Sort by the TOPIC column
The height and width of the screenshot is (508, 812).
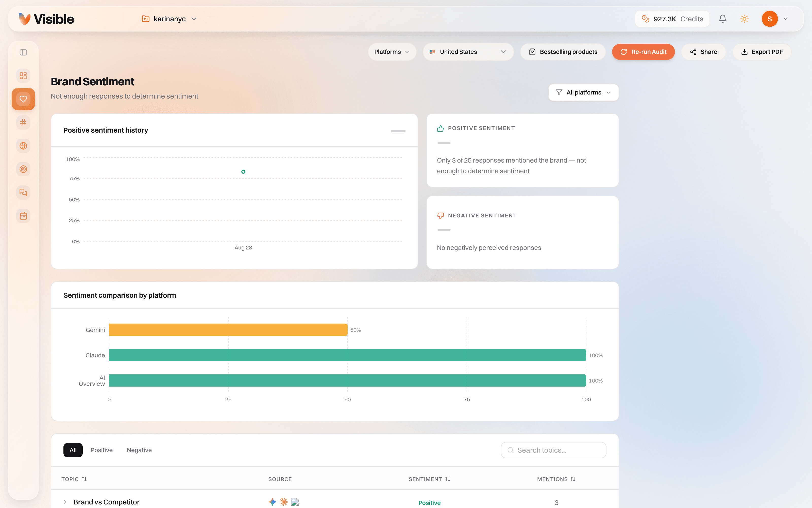[x=74, y=479]
